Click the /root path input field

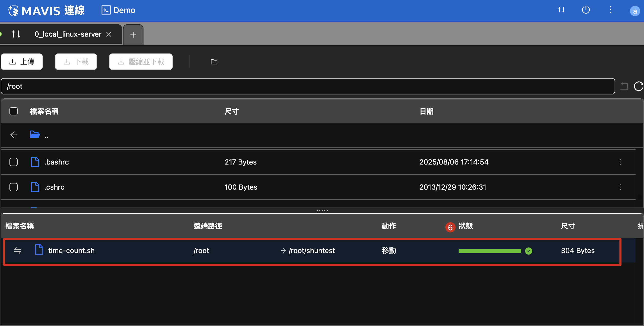coord(307,86)
